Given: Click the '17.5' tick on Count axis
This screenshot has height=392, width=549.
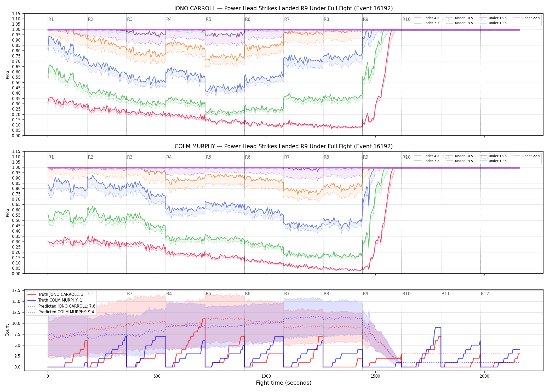Looking at the screenshot, I should 16,291.
